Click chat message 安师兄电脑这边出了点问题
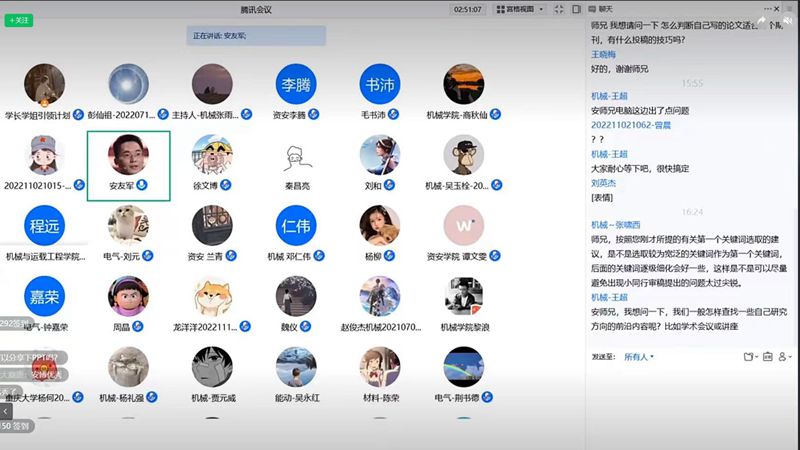This screenshot has height=450, width=800. pyautogui.click(x=640, y=110)
